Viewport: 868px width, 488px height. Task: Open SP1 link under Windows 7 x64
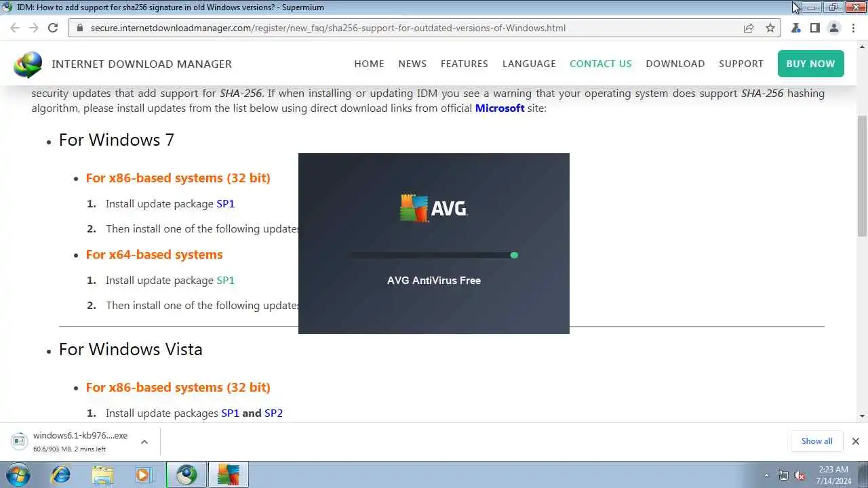point(225,280)
